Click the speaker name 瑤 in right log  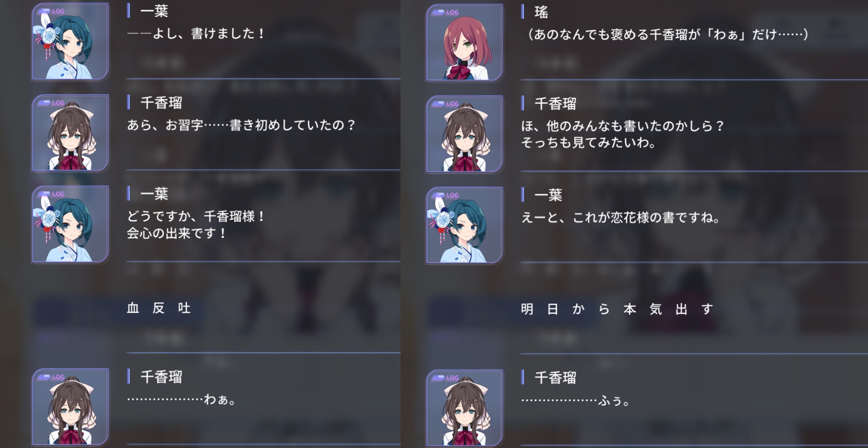click(x=541, y=12)
